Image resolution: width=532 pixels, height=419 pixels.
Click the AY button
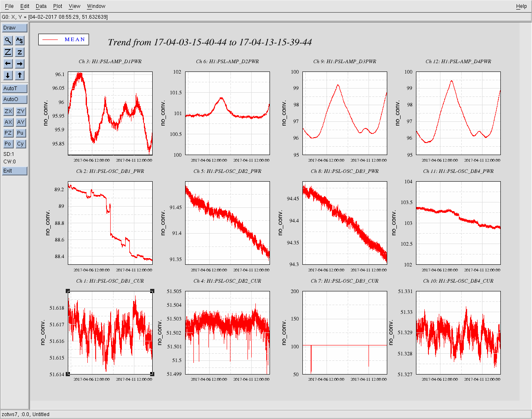click(21, 122)
